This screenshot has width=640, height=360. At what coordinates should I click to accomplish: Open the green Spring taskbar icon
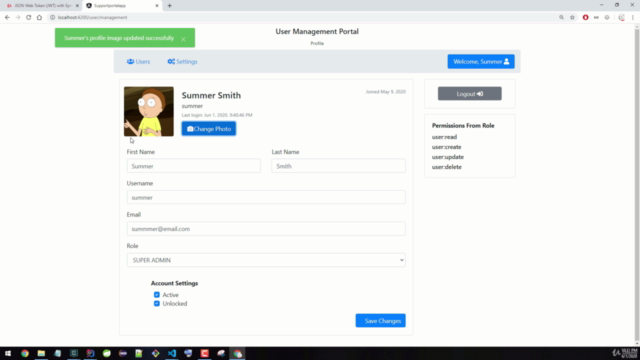click(107, 353)
